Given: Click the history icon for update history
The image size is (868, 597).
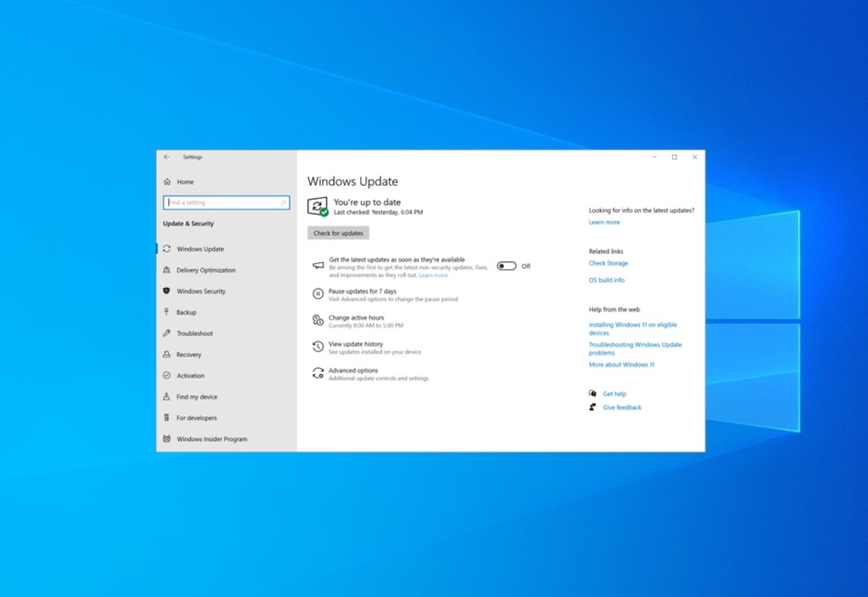Looking at the screenshot, I should tap(318, 346).
